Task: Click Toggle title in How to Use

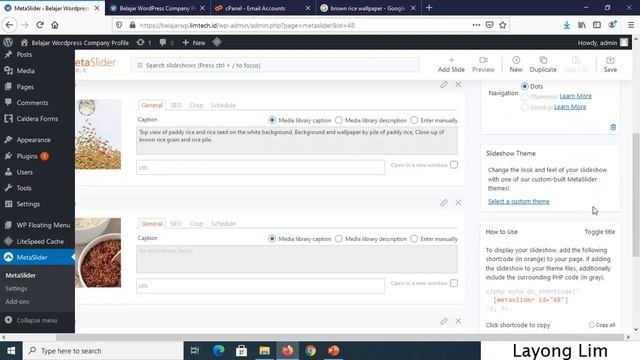Action: pos(600,231)
